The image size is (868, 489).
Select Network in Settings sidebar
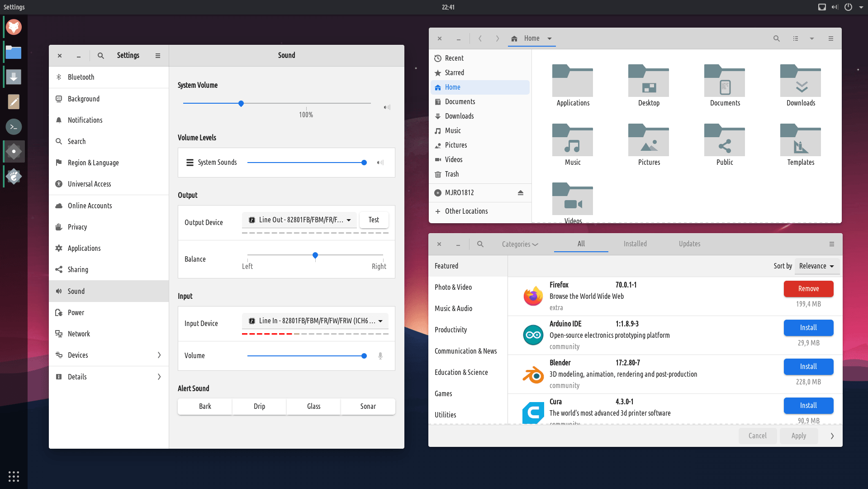[x=79, y=334]
